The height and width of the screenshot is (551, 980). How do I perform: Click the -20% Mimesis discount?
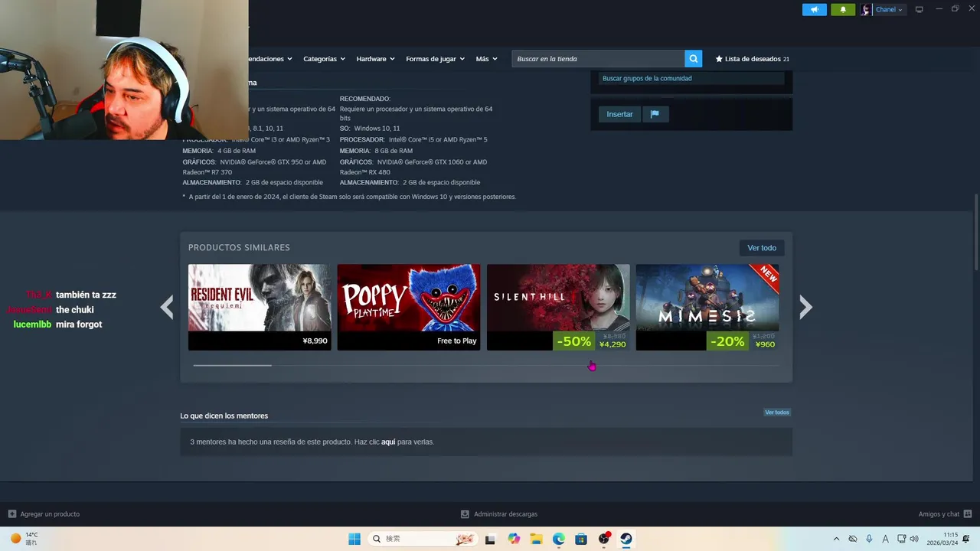(727, 341)
